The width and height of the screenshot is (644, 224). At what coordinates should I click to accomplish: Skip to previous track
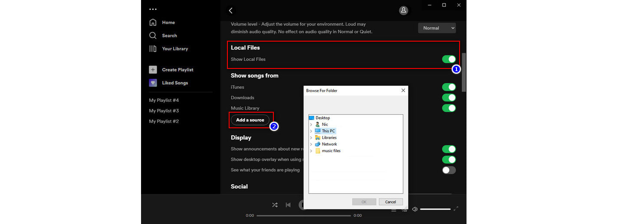tap(288, 205)
